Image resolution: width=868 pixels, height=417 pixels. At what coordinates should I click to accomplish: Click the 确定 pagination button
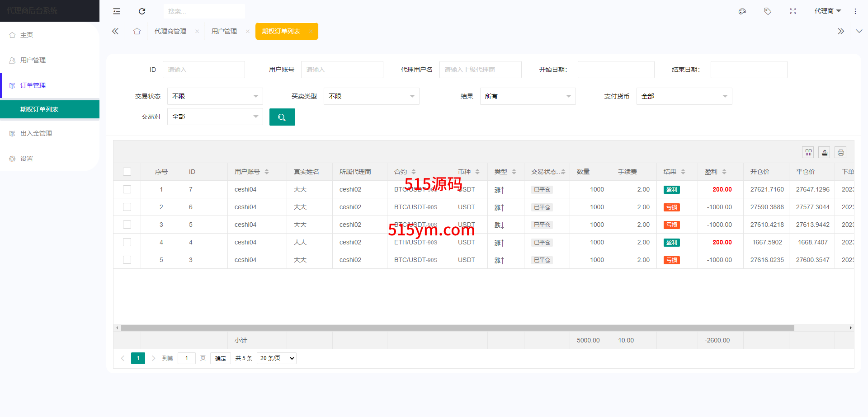(x=221, y=358)
